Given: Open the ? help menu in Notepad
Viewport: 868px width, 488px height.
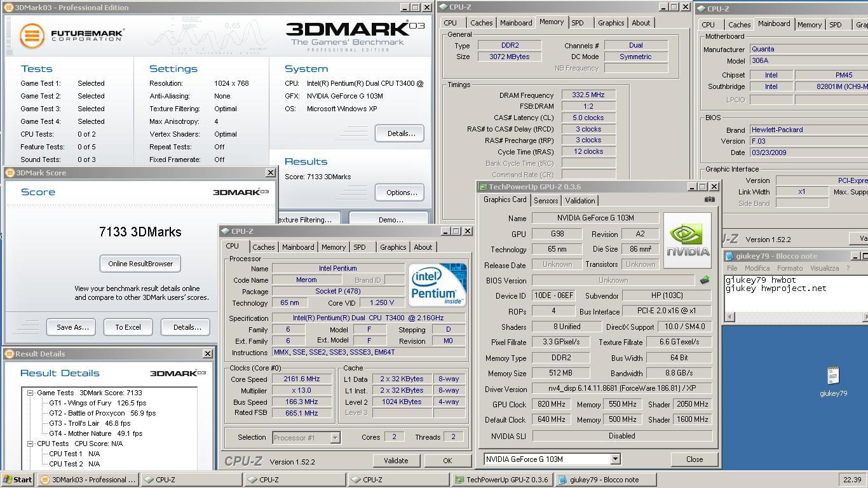Looking at the screenshot, I should (848, 268).
